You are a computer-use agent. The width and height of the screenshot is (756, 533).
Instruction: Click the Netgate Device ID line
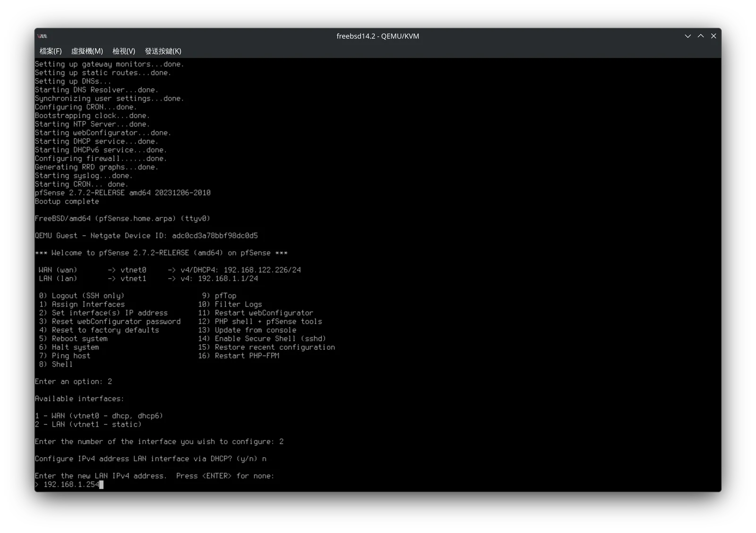click(146, 235)
